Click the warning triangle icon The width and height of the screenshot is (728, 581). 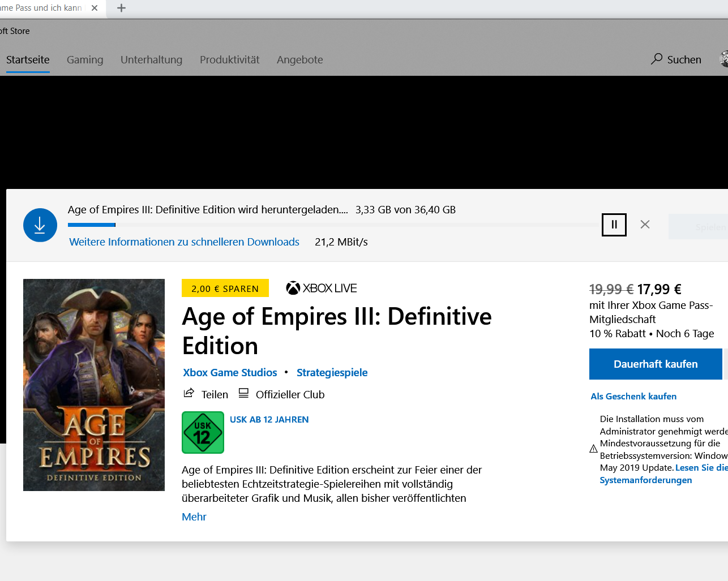pos(593,449)
